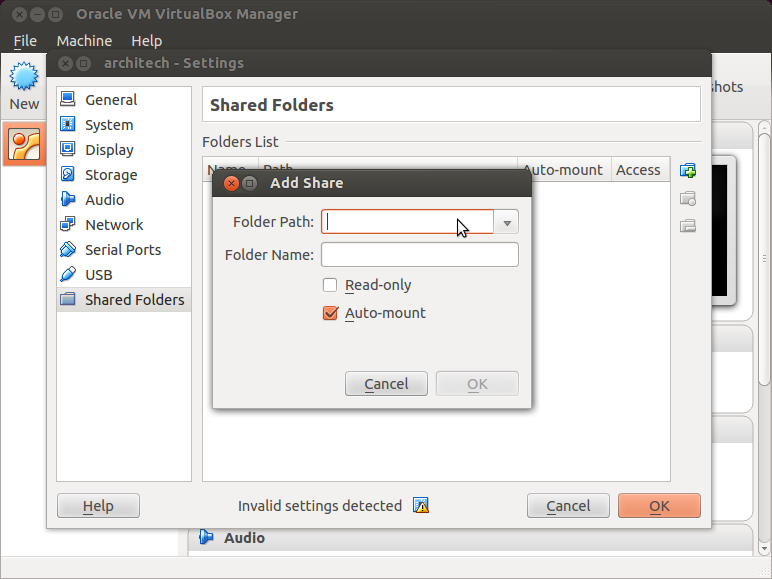The image size is (772, 579).
Task: Click the invalid settings warning icon
Action: (x=421, y=506)
